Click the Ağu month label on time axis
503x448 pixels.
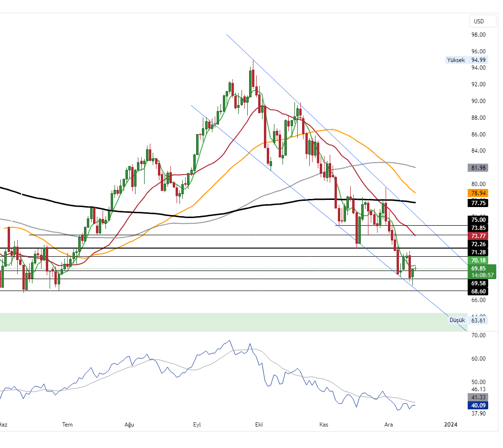(x=129, y=425)
